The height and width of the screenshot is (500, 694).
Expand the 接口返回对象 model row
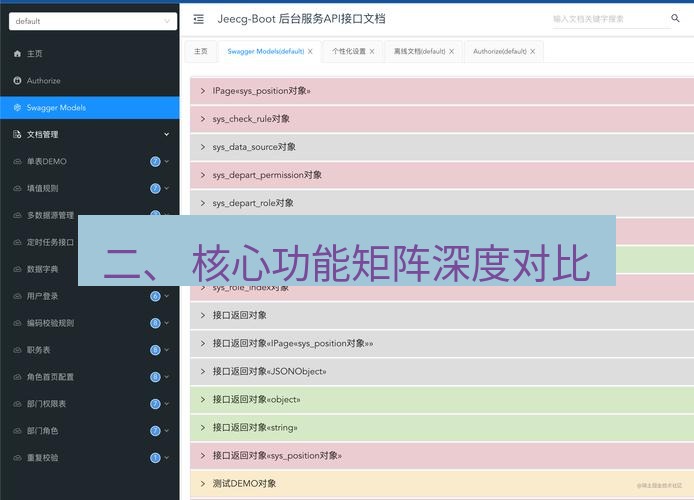point(442,315)
